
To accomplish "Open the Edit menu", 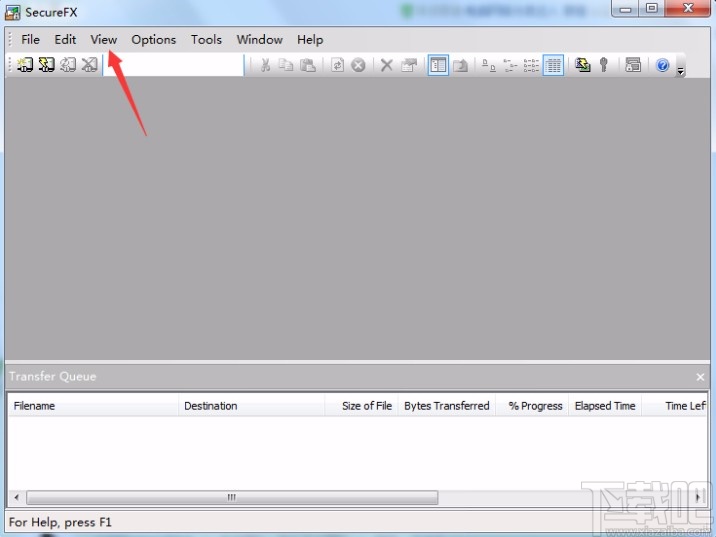I will pos(65,40).
